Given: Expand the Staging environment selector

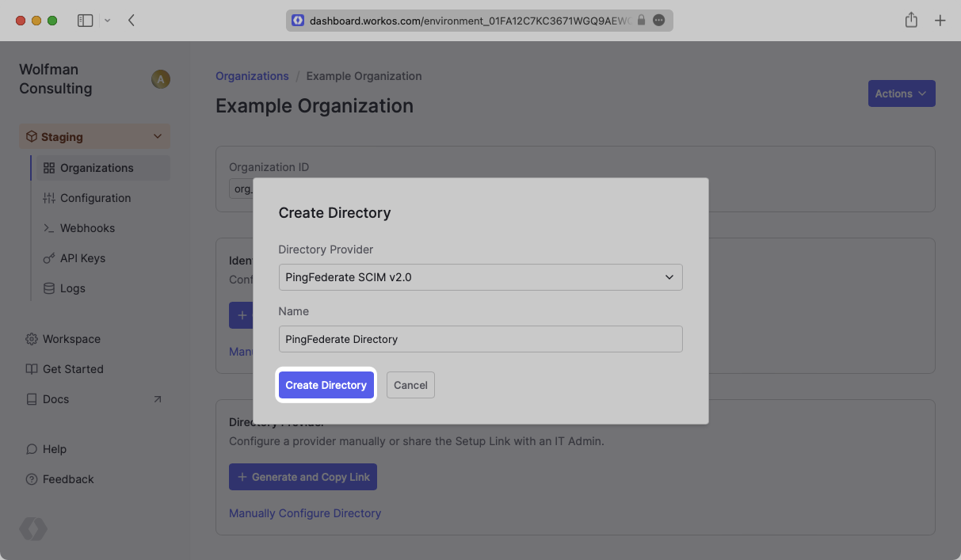Looking at the screenshot, I should click(94, 137).
